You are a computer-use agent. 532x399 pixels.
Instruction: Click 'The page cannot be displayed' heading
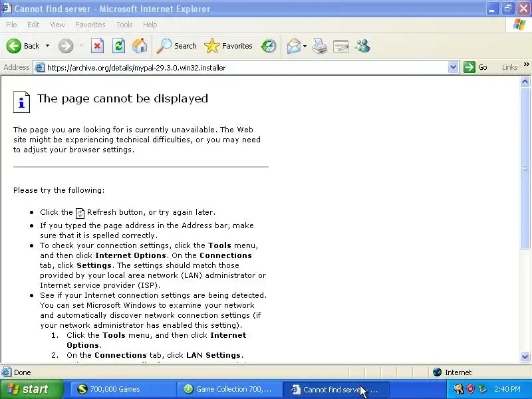tap(122, 98)
